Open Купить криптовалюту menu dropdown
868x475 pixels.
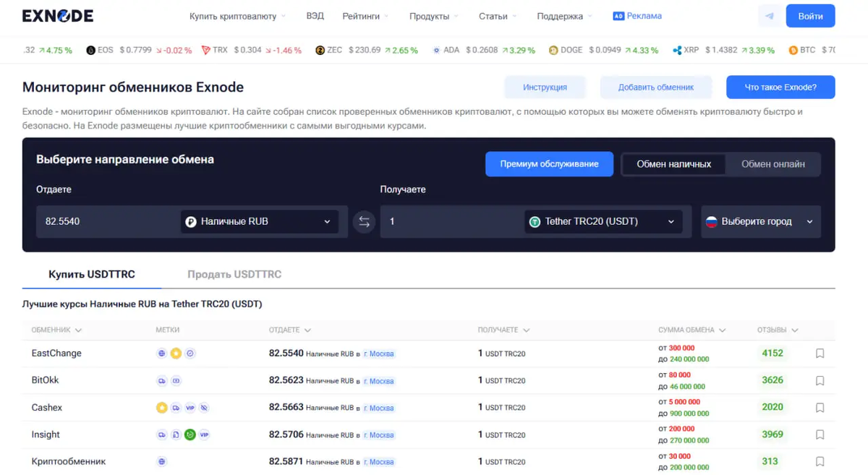click(237, 16)
